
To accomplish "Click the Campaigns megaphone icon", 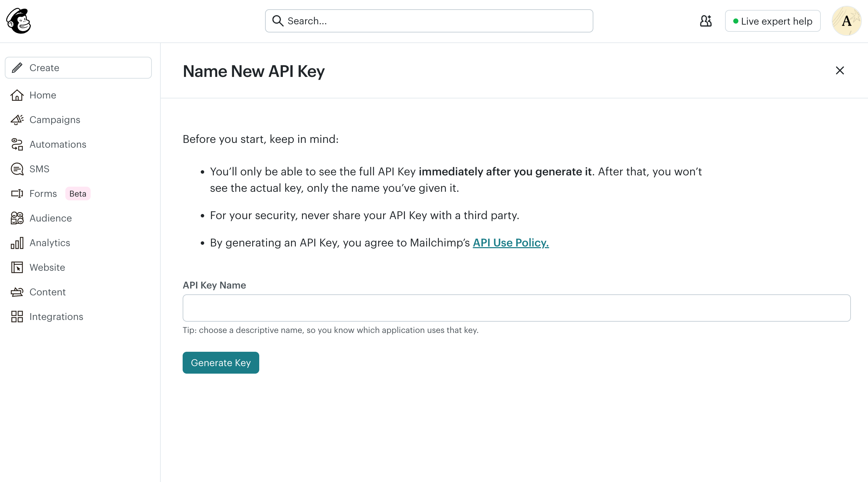I will [17, 120].
